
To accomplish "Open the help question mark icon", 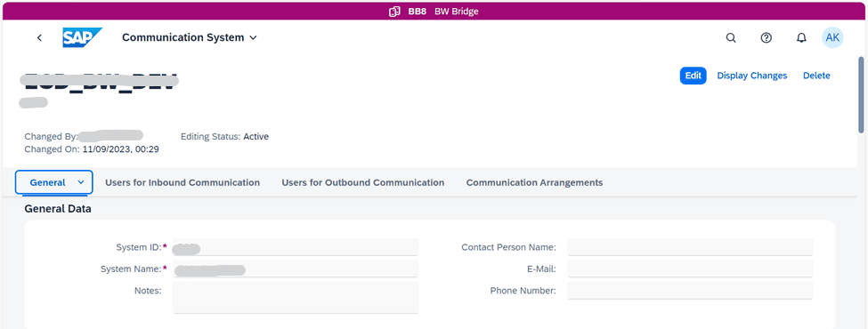I will click(767, 37).
